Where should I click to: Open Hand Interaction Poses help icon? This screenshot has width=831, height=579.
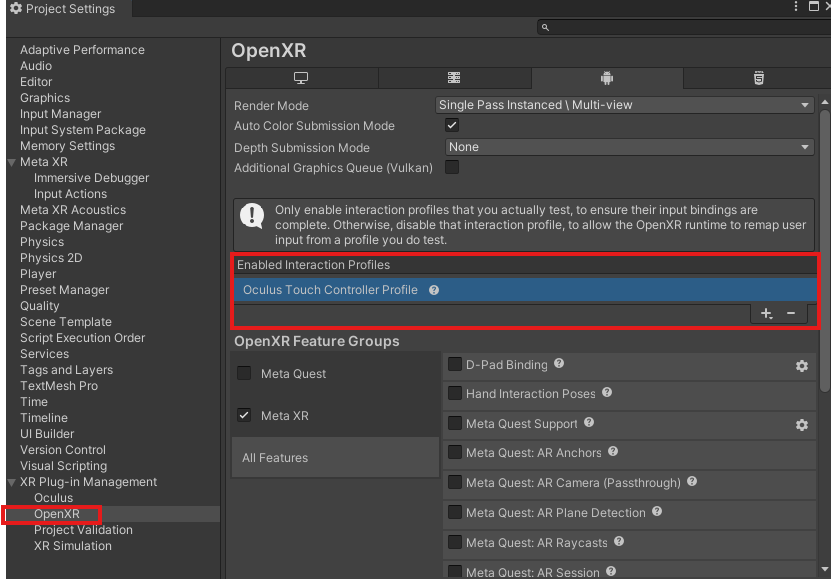click(x=607, y=393)
